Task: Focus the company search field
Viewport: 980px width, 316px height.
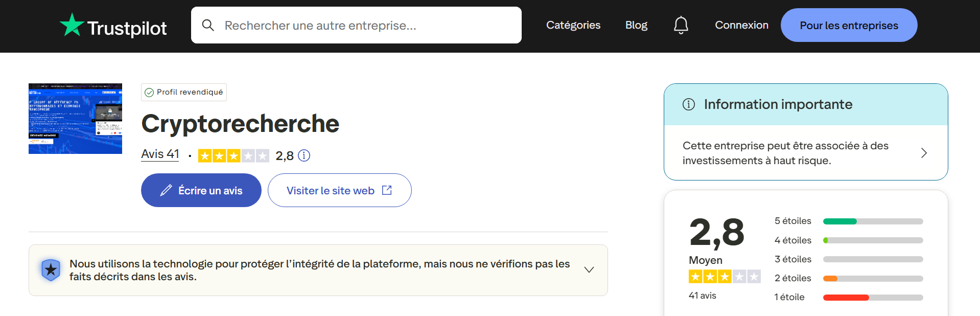Action: [356, 25]
